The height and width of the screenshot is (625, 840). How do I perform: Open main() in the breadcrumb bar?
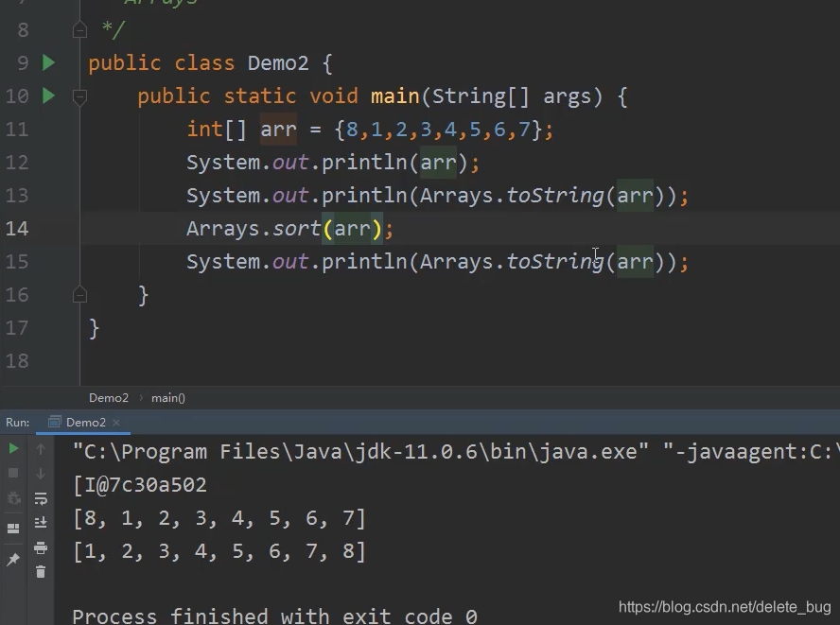coord(168,398)
